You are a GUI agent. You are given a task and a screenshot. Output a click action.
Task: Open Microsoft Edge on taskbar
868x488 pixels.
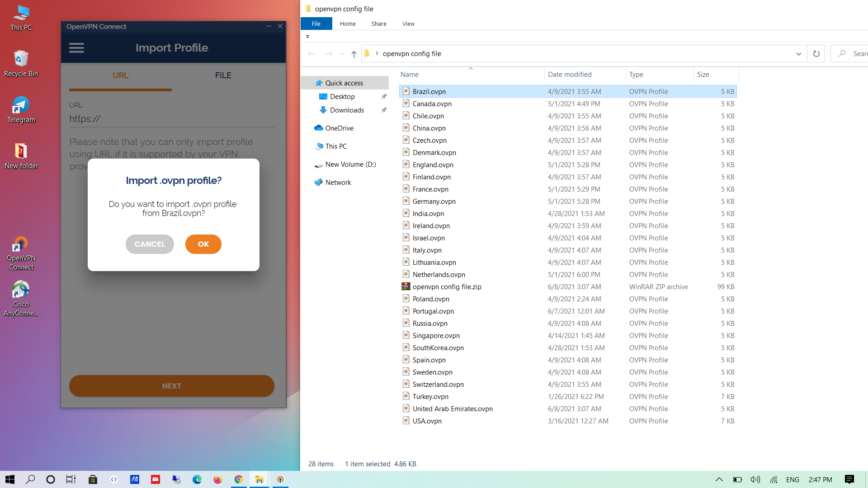pyautogui.click(x=197, y=479)
